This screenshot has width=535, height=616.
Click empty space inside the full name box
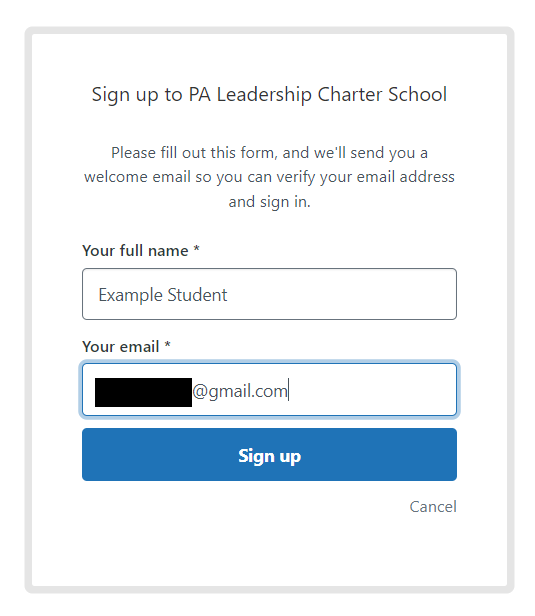342,294
